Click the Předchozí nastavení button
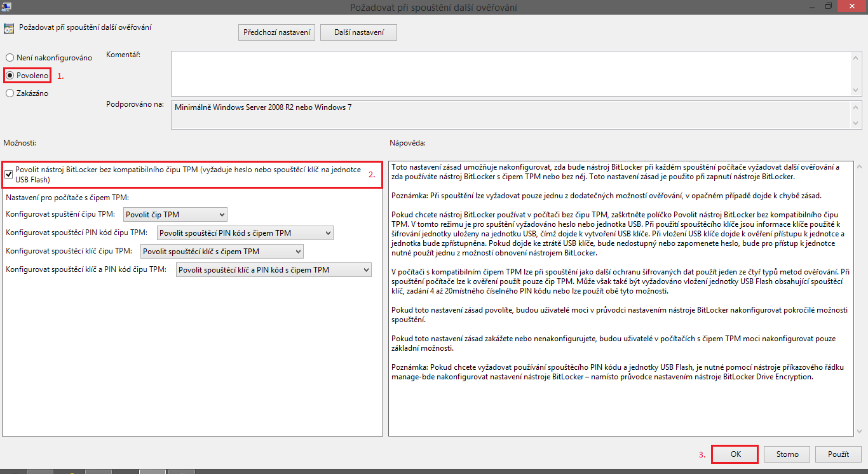Image resolution: width=868 pixels, height=474 pixels. pos(276,32)
